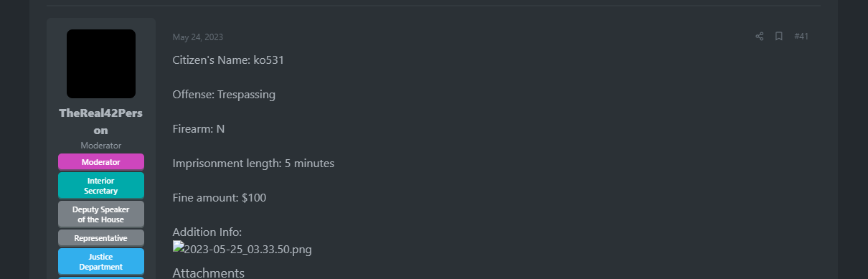
Task: Click the Firearm: N line
Action: point(199,129)
